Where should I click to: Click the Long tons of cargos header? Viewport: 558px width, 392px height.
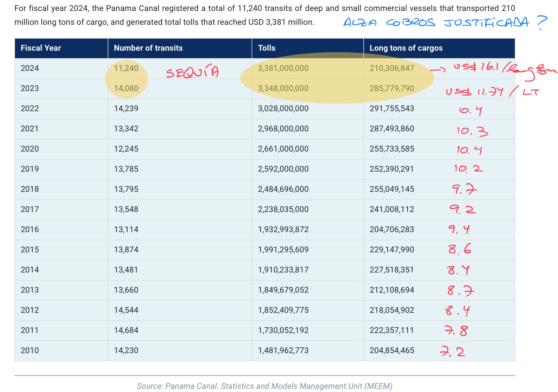406,48
